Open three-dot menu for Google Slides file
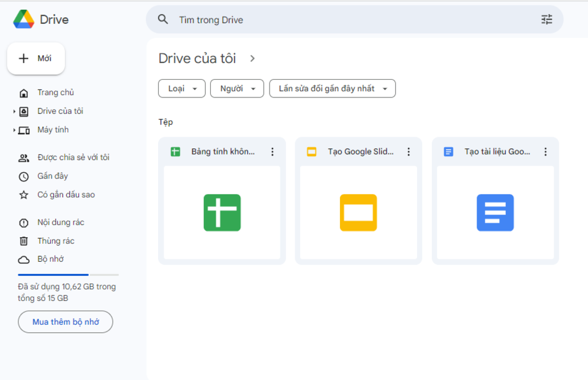The height and width of the screenshot is (380, 588). (x=409, y=152)
